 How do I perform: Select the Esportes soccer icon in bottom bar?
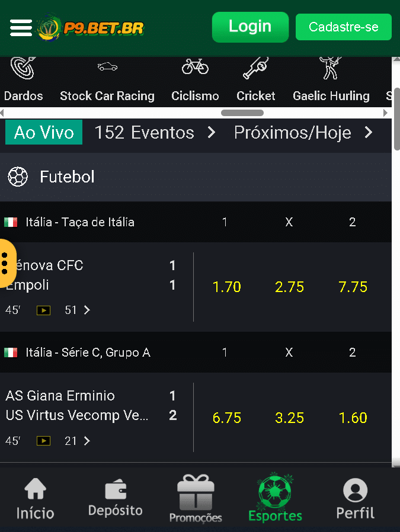(275, 492)
